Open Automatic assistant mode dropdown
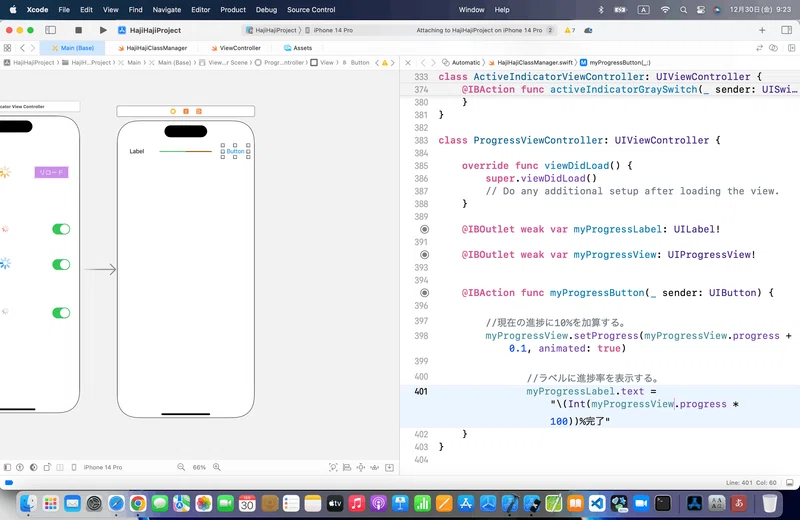 [x=461, y=63]
